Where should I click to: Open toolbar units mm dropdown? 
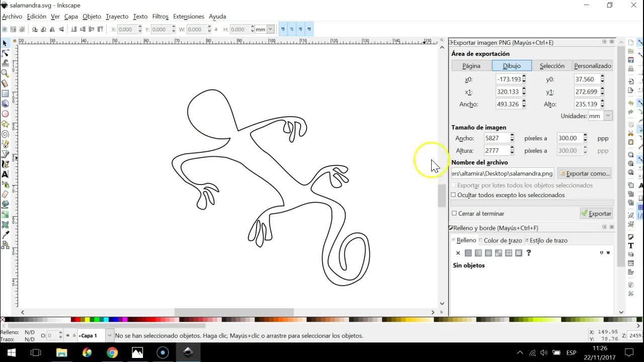[x=270, y=30]
